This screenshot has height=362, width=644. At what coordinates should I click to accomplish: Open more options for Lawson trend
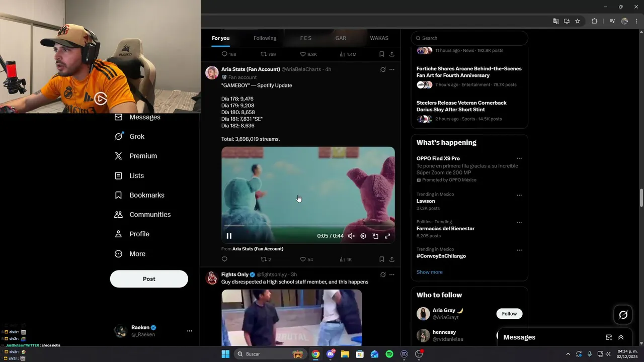pos(519,195)
